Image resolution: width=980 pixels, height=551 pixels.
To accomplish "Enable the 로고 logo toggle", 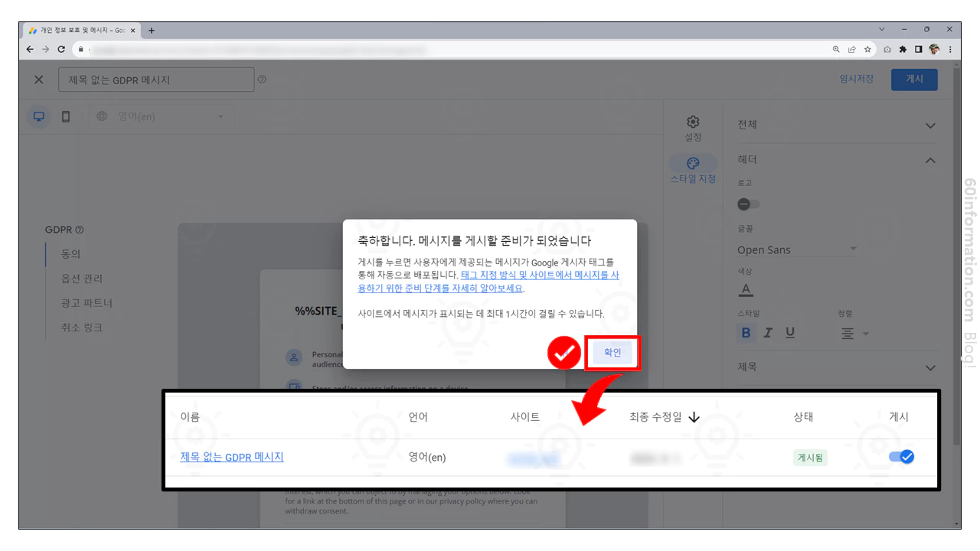I will [748, 204].
